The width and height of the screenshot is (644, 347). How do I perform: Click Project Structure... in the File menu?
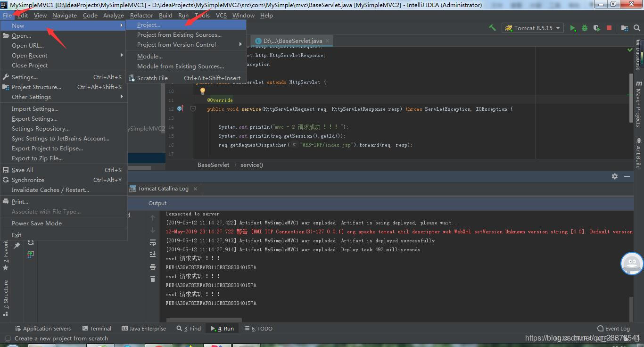pyautogui.click(x=64, y=87)
